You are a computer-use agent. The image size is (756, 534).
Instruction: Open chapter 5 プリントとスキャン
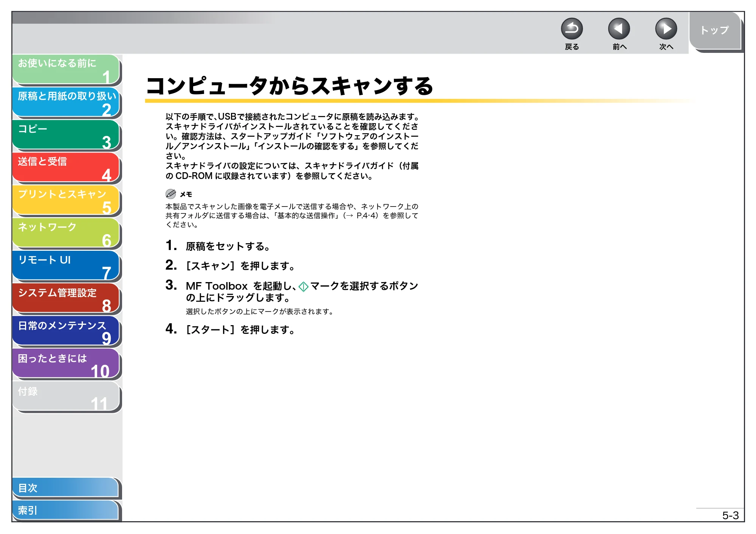(66, 201)
